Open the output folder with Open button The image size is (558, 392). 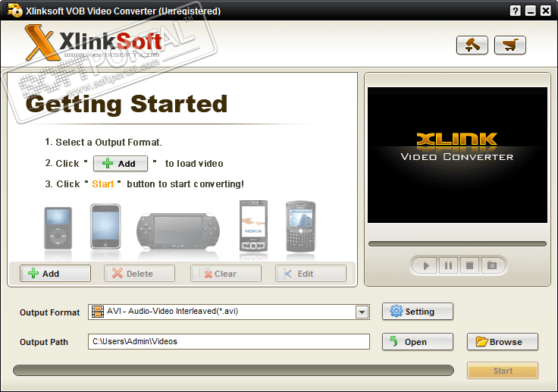[418, 342]
